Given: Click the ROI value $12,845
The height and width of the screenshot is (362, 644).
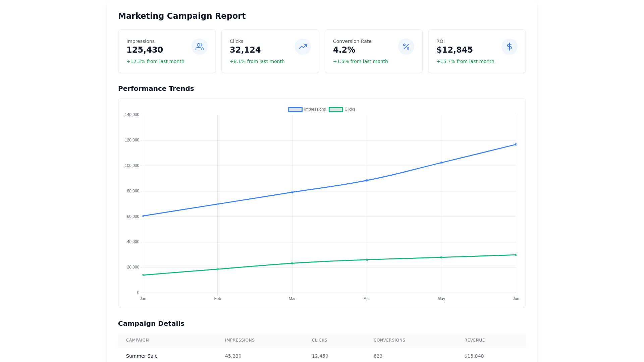Looking at the screenshot, I should pos(454,50).
